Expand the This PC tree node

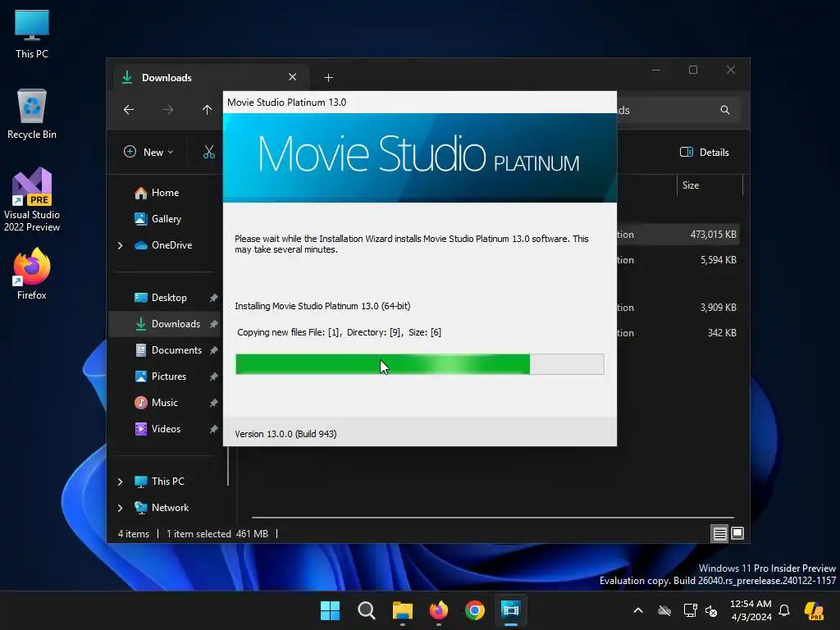coord(120,482)
